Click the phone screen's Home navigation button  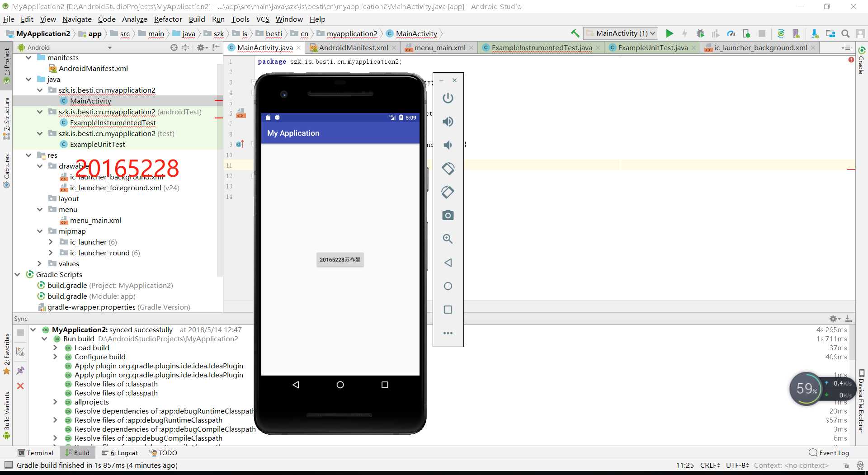pyautogui.click(x=340, y=385)
